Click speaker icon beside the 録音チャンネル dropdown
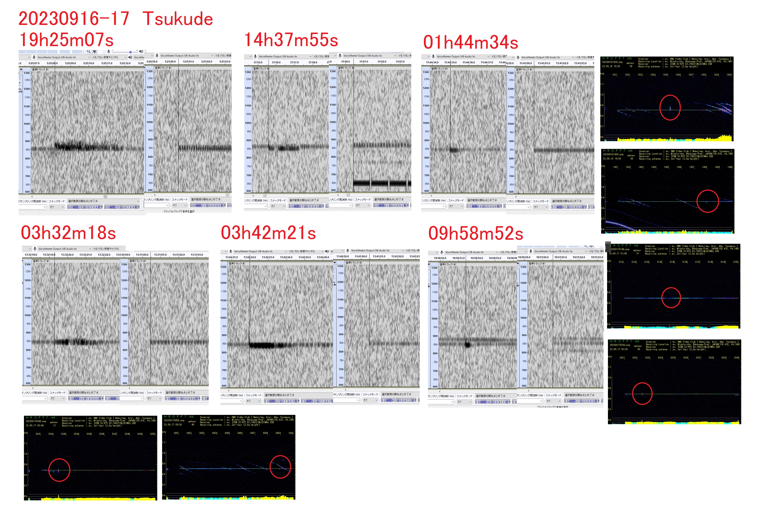 pos(130,57)
